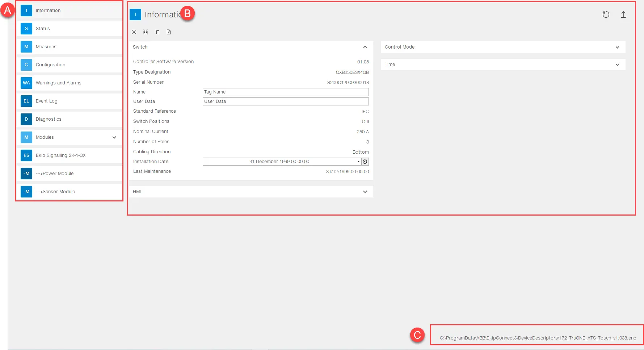Click the export to Excel icon

169,32
